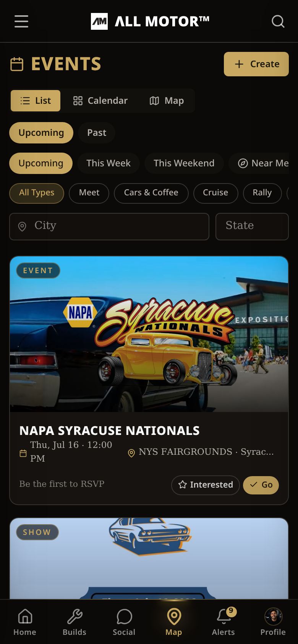Focus the City input field
The width and height of the screenshot is (298, 644).
coord(109,227)
